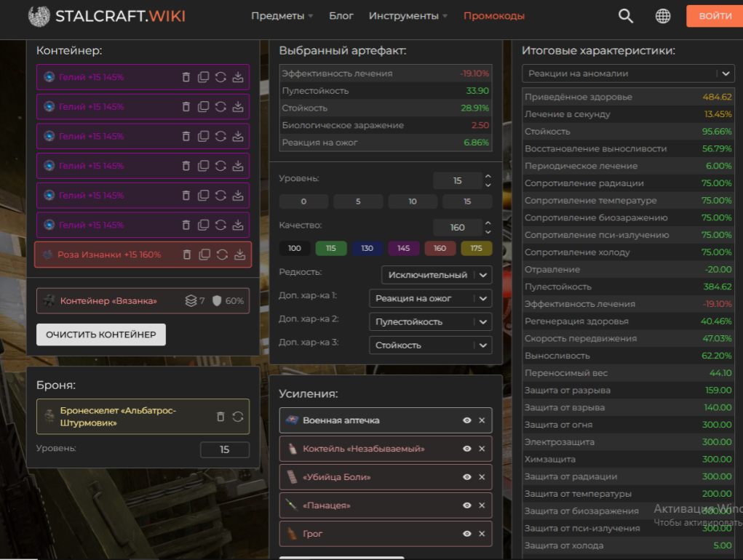Hide the «Панацея» boost with eye icon
This screenshot has width=743, height=560.
coord(466,505)
